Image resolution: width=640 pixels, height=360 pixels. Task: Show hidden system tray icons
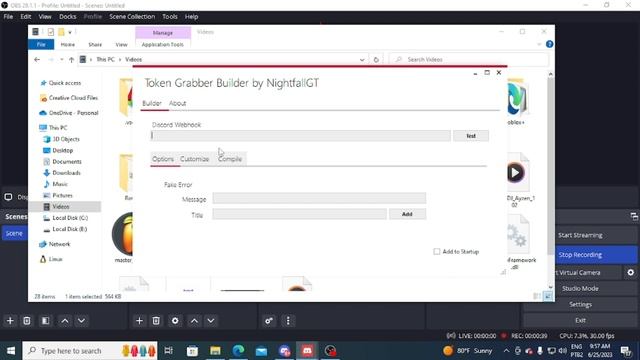506,351
